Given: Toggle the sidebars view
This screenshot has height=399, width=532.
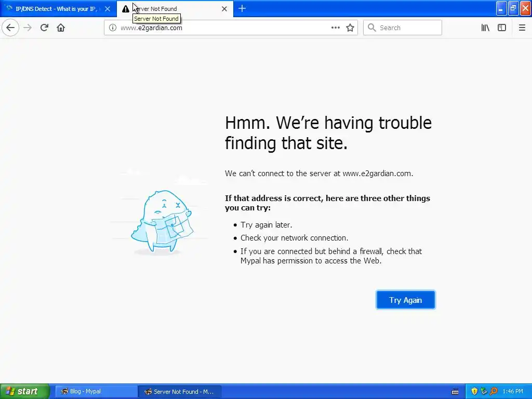Looking at the screenshot, I should coord(502,28).
